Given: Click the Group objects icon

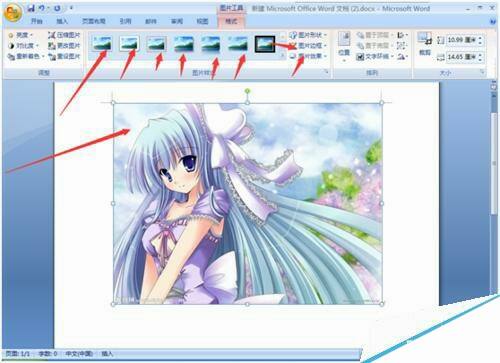Looking at the screenshot, I should click(x=402, y=46).
